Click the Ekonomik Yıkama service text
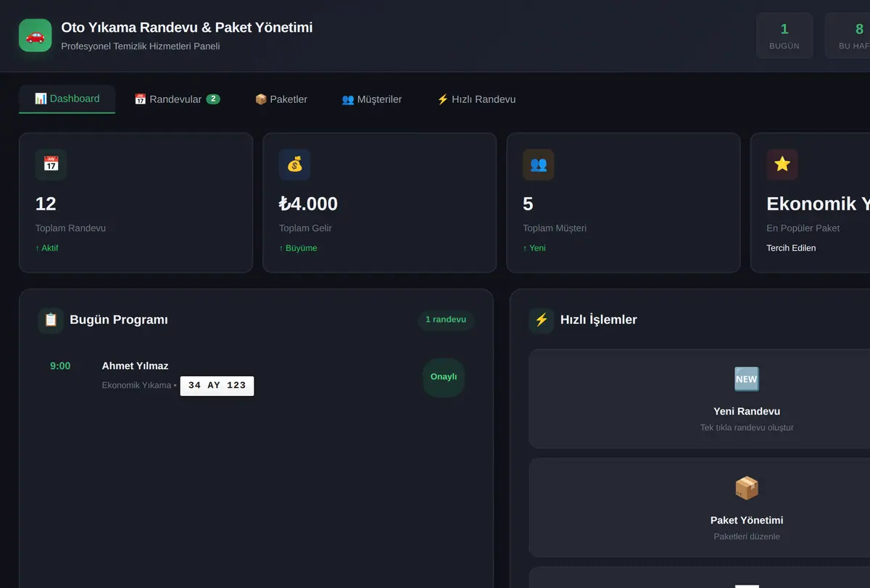Viewport: 870px width, 588px height. (136, 386)
